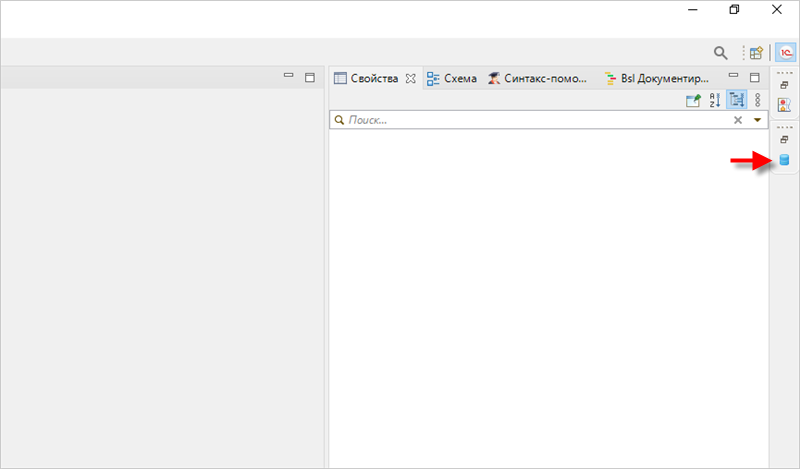The image size is (800, 469).
Task: Toggle the show categories tree button
Action: [x=736, y=100]
